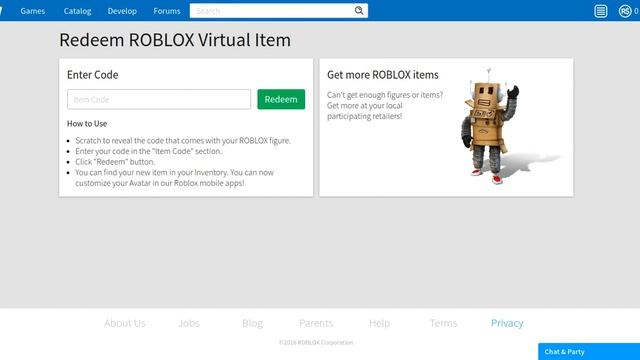This screenshot has height=360, width=640.
Task: Open the Games menu
Action: (x=33, y=11)
